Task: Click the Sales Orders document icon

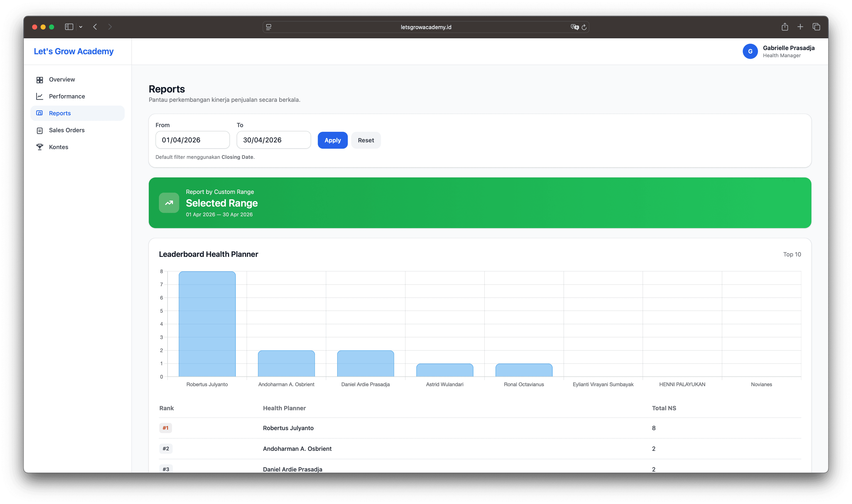Action: pos(40,130)
